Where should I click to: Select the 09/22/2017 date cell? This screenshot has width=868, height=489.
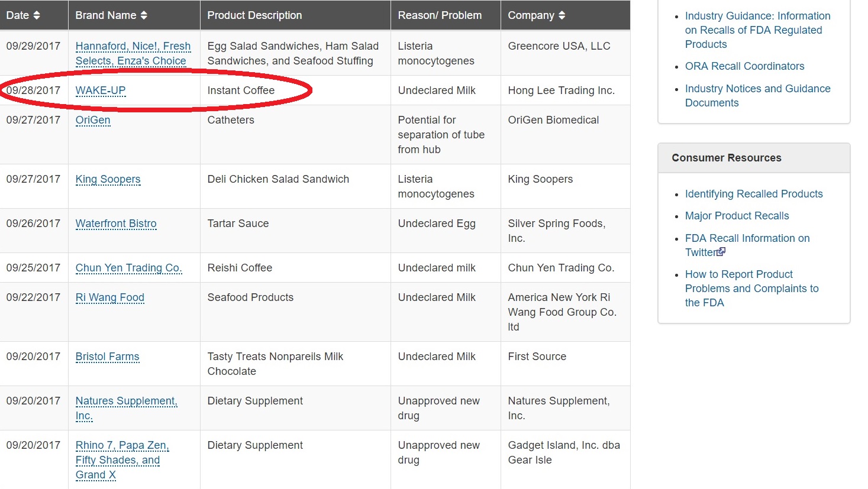pos(34,312)
